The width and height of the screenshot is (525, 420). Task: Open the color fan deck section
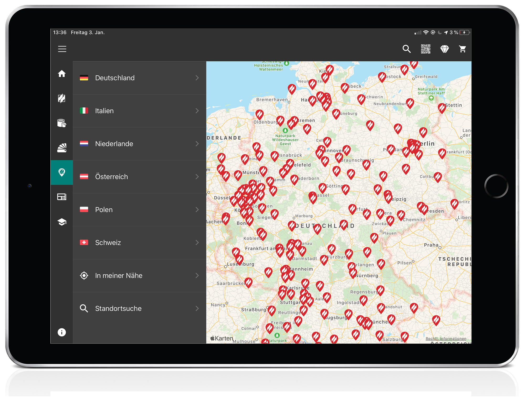[62, 148]
